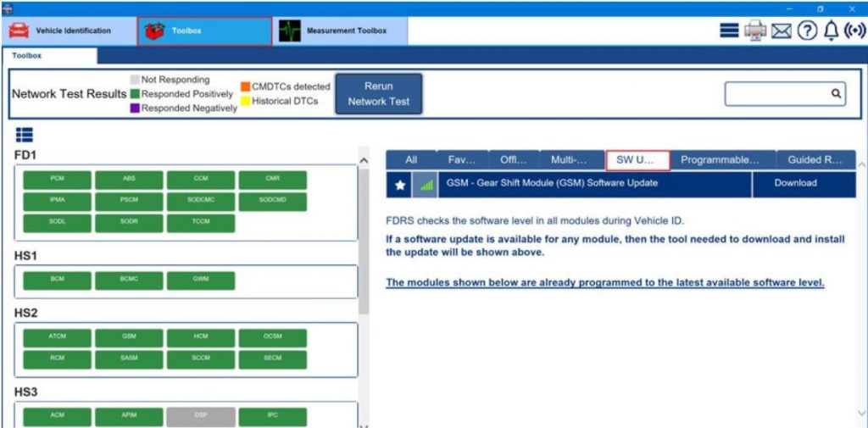Open the envelope message icon
The height and width of the screenshot is (428, 868).
click(782, 31)
